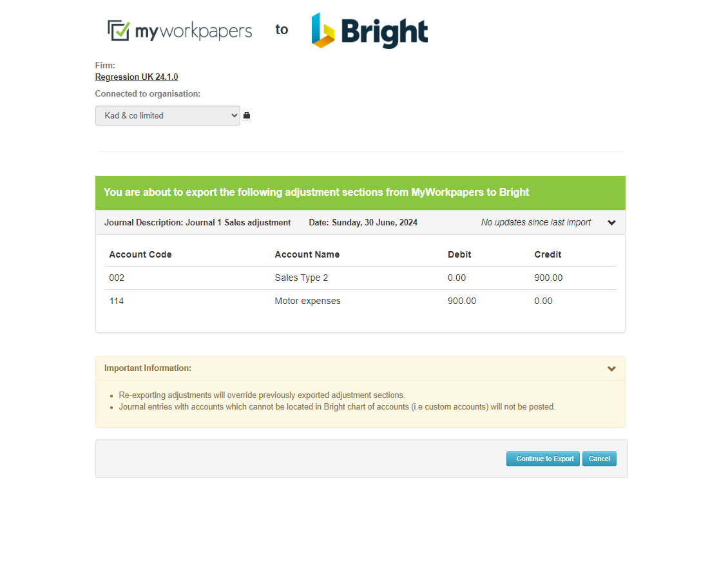Click the No updates since last import text
Screen dimensions: 728x577
(535, 222)
